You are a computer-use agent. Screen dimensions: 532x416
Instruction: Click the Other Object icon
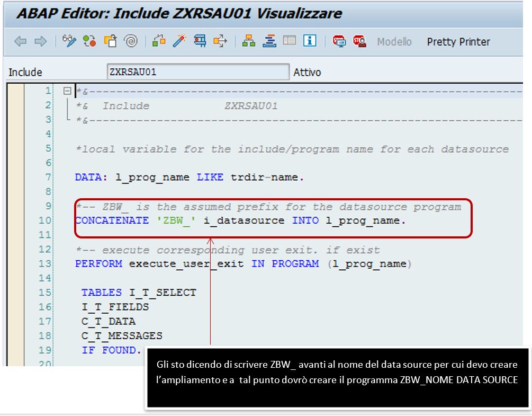(110, 41)
